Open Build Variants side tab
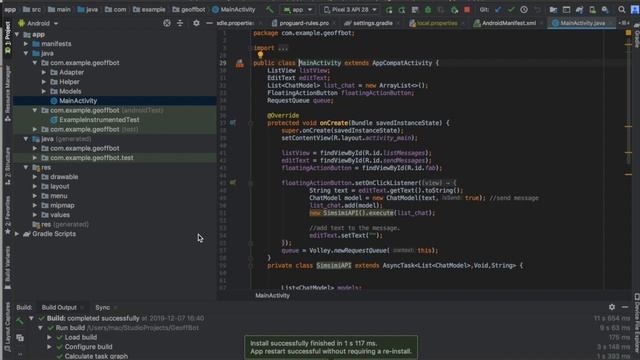Image resolution: width=640 pixels, height=360 pixels. point(7,267)
